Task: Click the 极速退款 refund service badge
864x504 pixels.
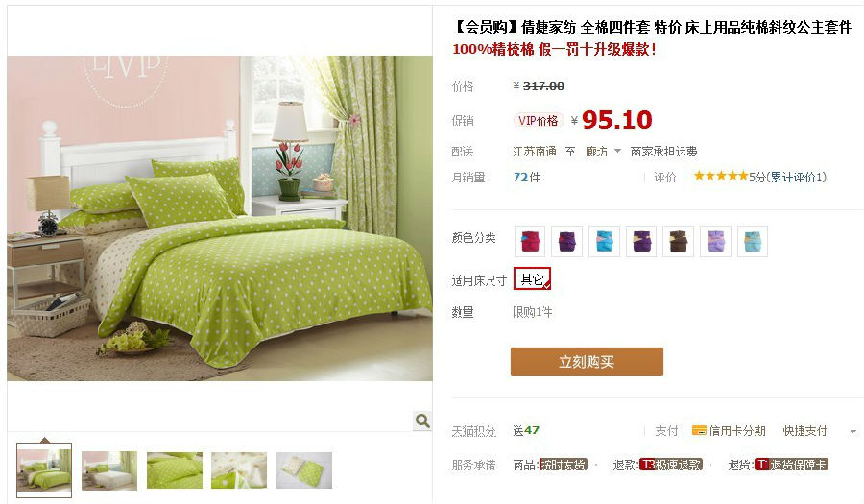Action: (672, 465)
